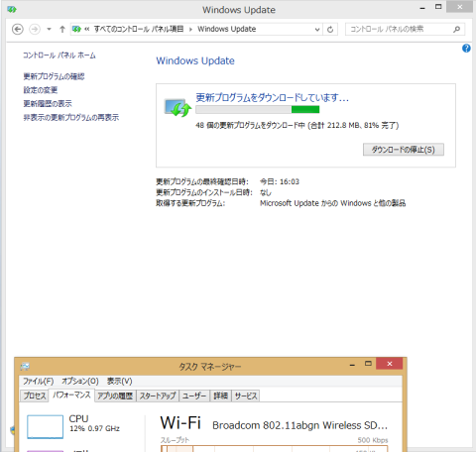Screen dimensions: 476x452
Task: Click the update download progress bar
Action: coord(258,109)
